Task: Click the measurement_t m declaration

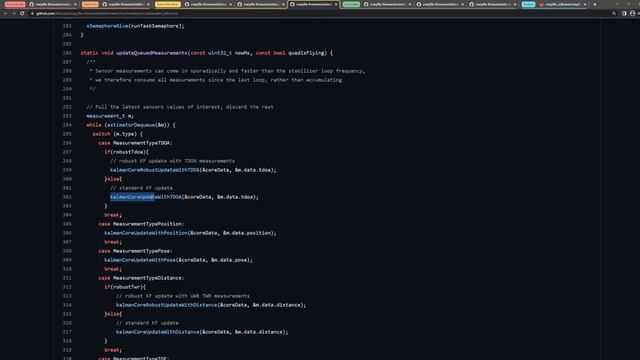Action: (110, 116)
